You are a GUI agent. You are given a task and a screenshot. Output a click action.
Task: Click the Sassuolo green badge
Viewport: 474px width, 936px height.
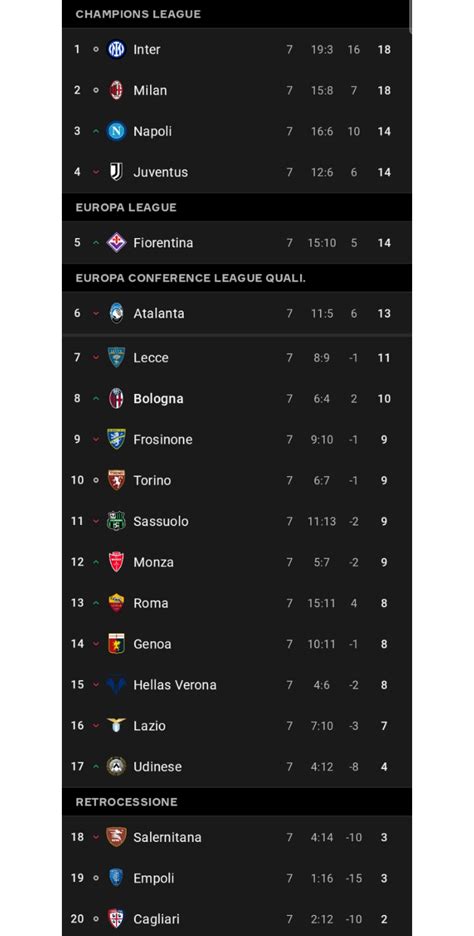(116, 521)
